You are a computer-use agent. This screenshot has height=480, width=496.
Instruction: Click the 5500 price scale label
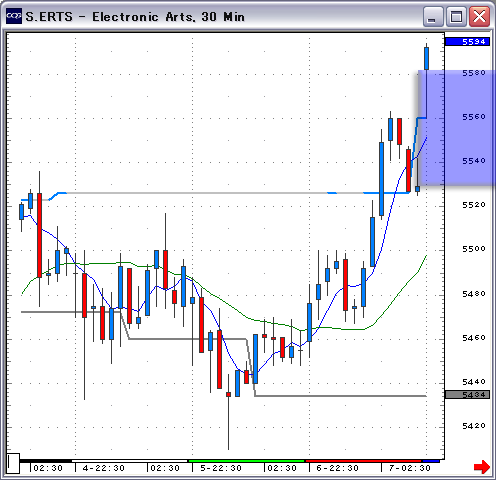pos(474,249)
